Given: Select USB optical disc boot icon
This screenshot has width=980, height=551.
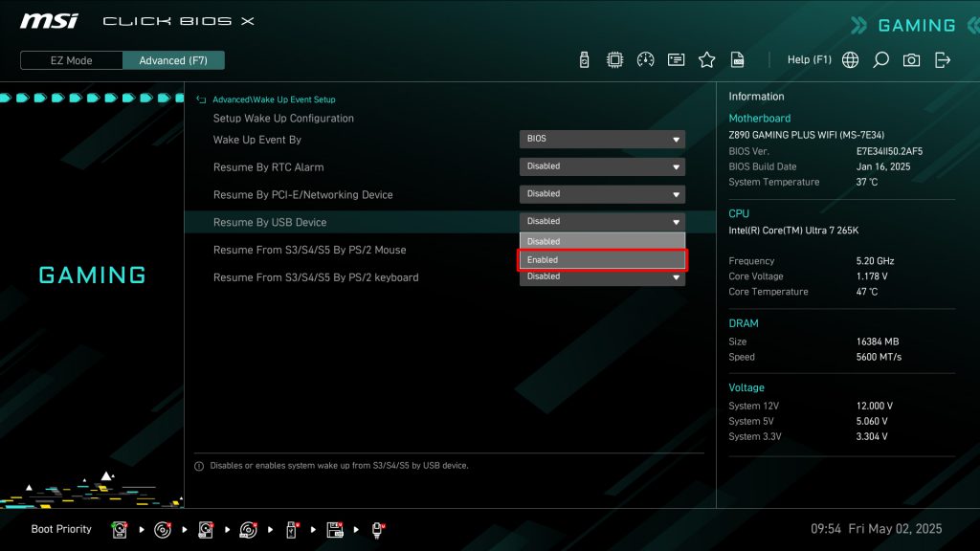Looking at the screenshot, I should click(x=248, y=530).
